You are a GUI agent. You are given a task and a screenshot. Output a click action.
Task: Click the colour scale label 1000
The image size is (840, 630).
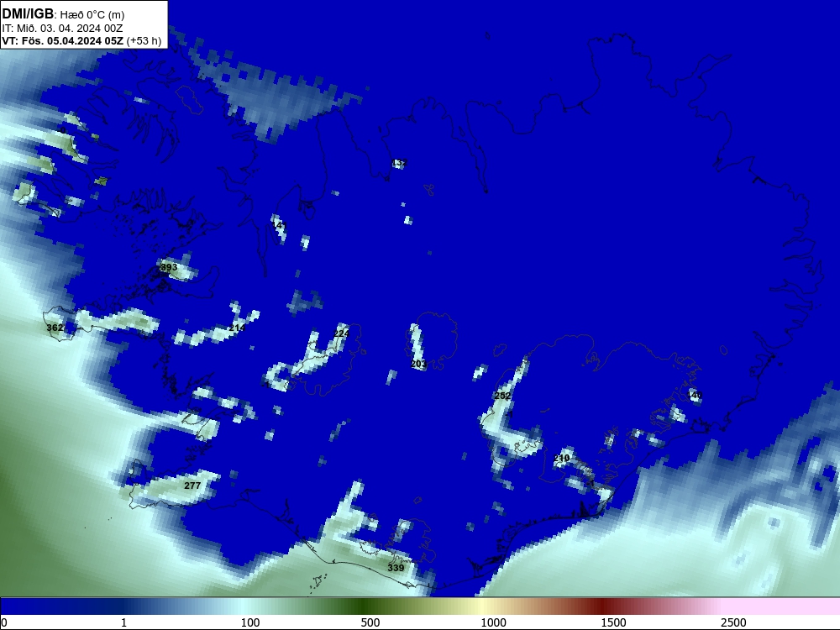(x=493, y=622)
